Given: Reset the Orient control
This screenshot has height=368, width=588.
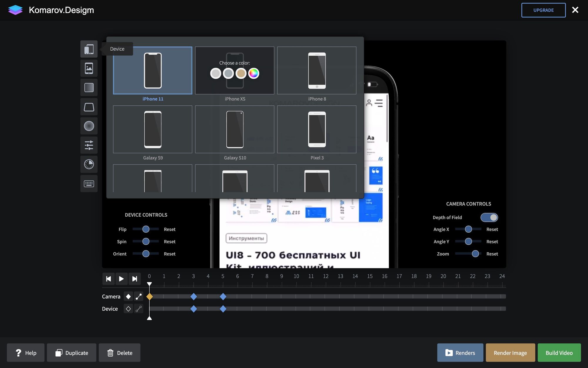Looking at the screenshot, I should tap(170, 254).
